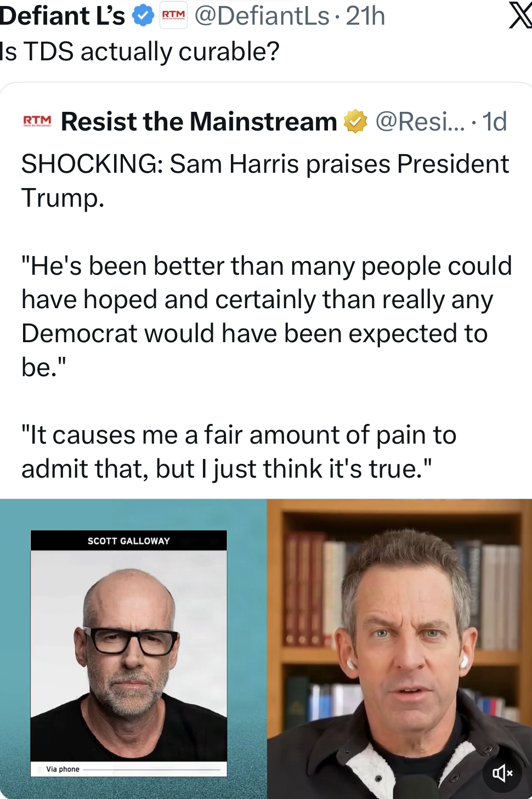Click the 1d timestamp on the quoted post
532x799 pixels.
pyautogui.click(x=495, y=121)
